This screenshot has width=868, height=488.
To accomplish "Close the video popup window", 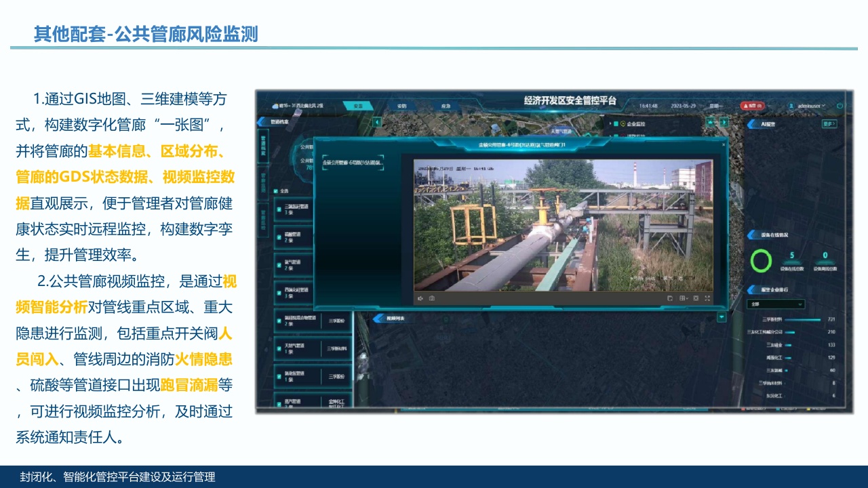I will pyautogui.click(x=724, y=144).
